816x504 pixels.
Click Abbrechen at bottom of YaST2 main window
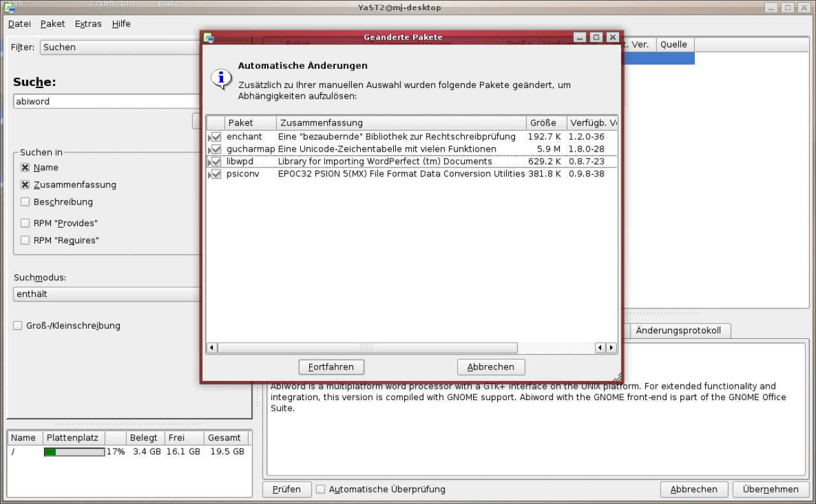(x=694, y=489)
